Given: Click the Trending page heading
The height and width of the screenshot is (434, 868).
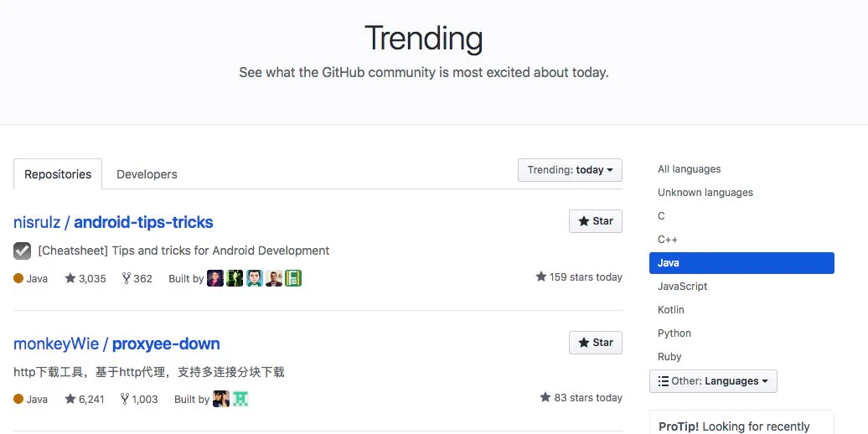Looking at the screenshot, I should tap(424, 39).
